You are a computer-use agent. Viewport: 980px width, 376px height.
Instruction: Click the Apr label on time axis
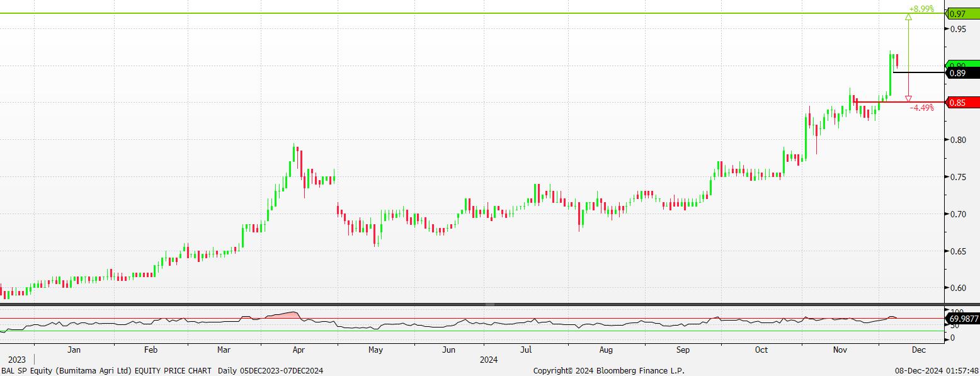pos(299,349)
